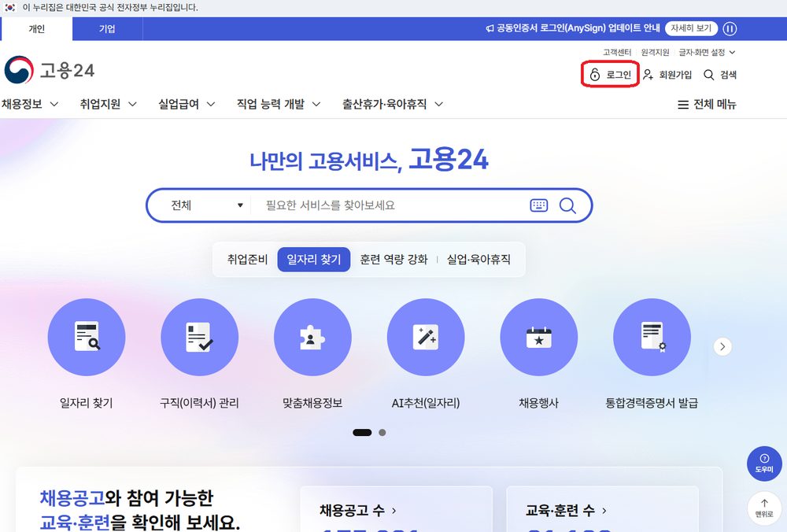Screen dimensions: 787x532
Task: Open the 일자리 찾기 circle icon
Action: click(87, 337)
